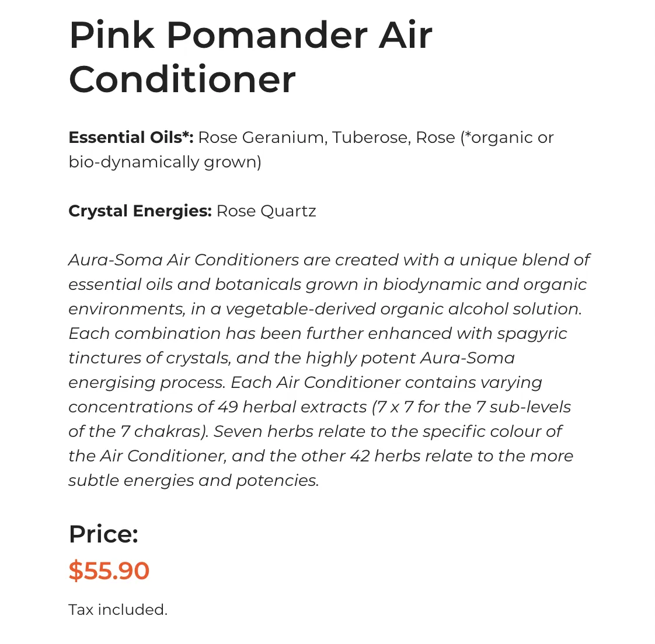Click the word Conditioner in the title
This screenshot has height=644, width=655.
(183, 80)
